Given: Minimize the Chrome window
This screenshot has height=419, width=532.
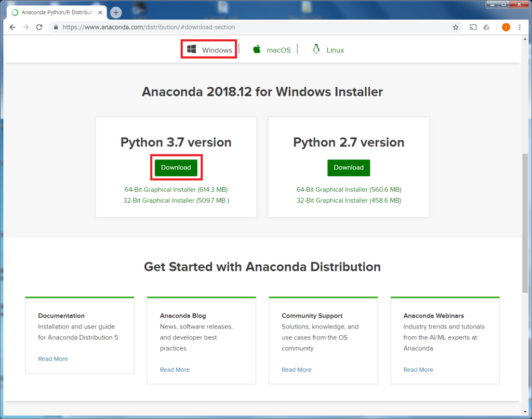Looking at the screenshot, I should click(492, 4).
